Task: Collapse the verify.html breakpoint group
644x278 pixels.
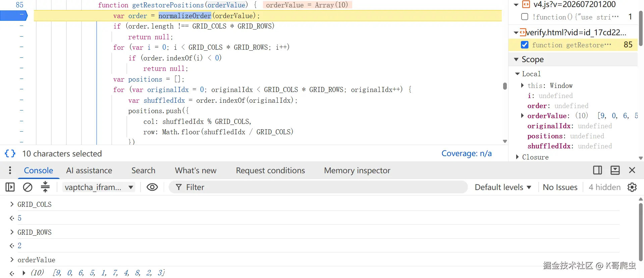Action: pos(516,33)
